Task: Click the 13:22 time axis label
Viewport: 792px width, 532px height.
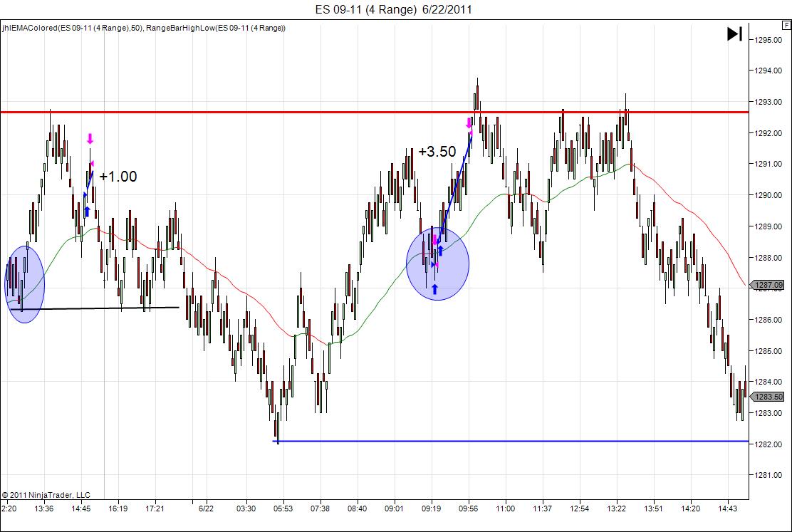Action: (x=616, y=508)
